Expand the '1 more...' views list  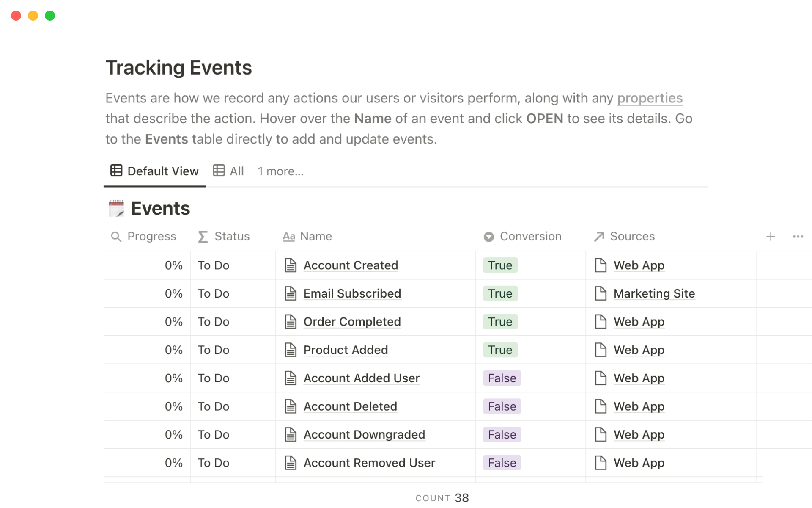[x=280, y=171]
